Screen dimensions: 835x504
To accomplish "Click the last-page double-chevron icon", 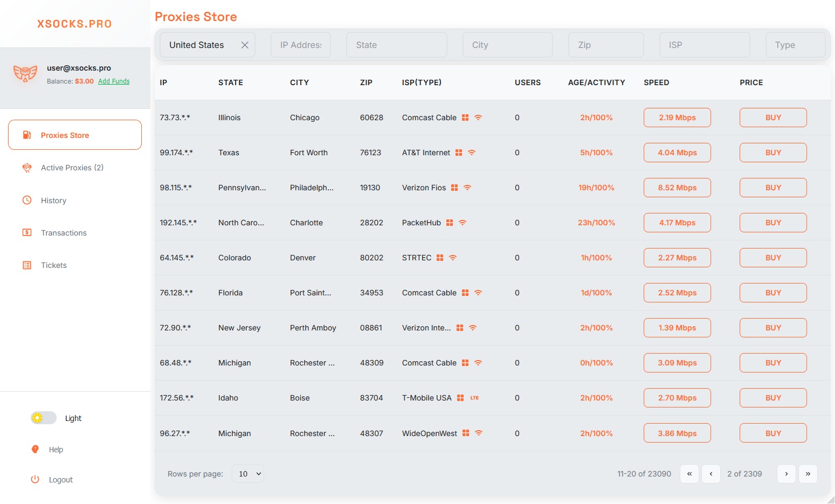I will click(808, 474).
